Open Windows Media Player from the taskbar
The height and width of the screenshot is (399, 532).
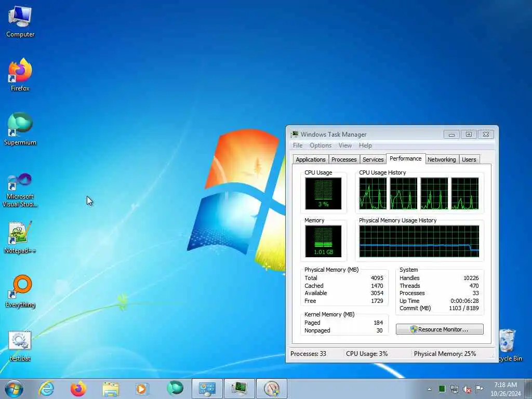(142, 389)
